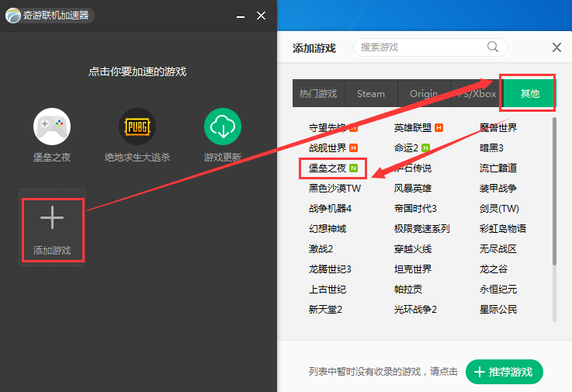Screen dimensions: 572x392
Task: Choose 穿越火线 game entry
Action: 413,249
